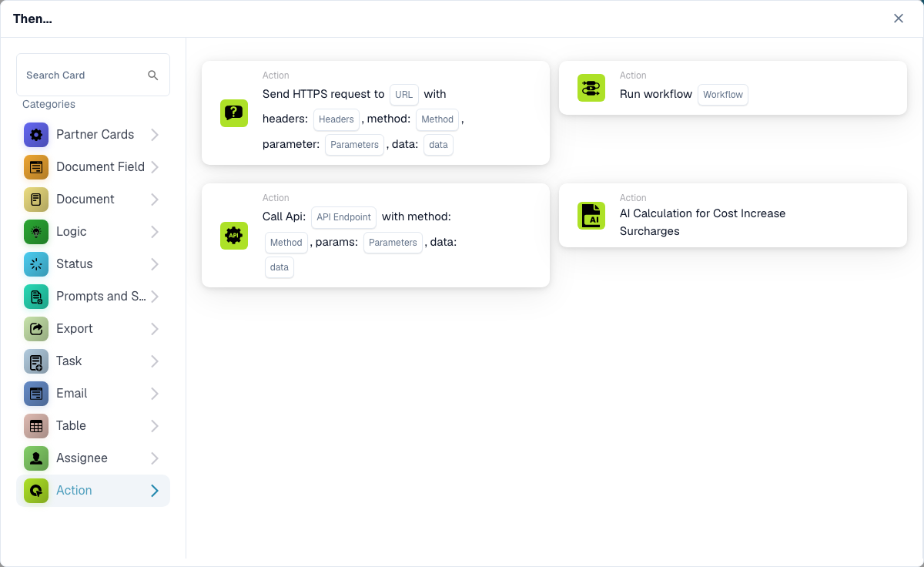
Task: Expand the Document Field chevron
Action: [x=155, y=167]
